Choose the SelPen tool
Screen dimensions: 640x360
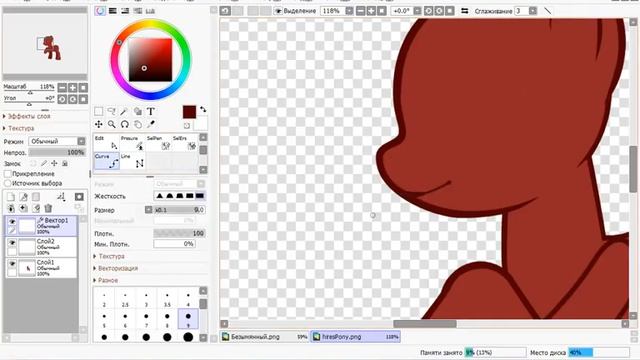point(159,143)
